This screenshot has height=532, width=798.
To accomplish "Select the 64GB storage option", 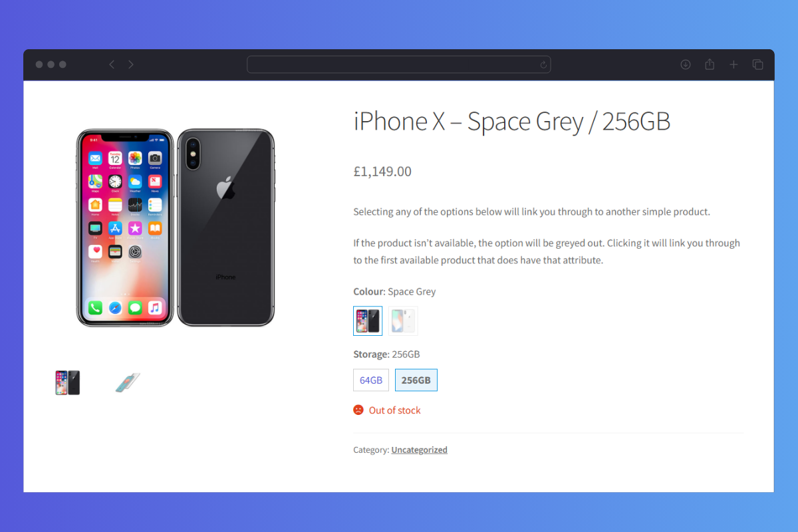I will pyautogui.click(x=371, y=380).
